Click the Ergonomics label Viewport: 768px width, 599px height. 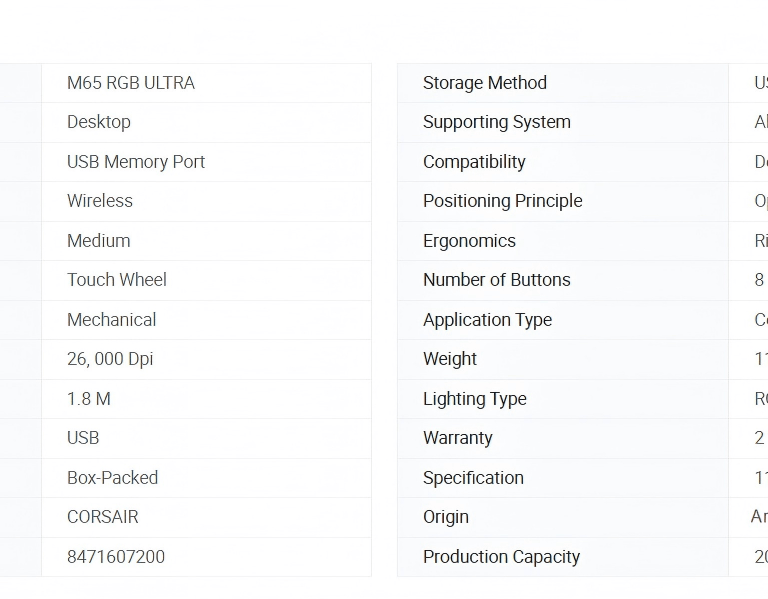470,241
